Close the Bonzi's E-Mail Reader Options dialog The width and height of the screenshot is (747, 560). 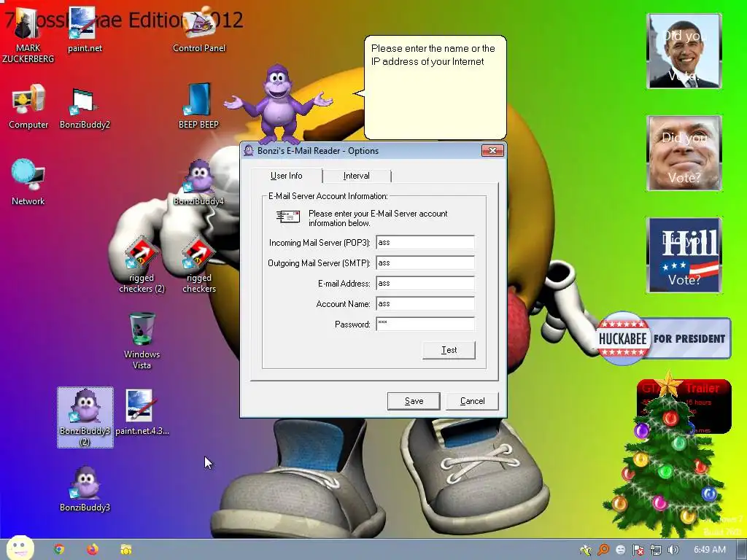(492, 150)
